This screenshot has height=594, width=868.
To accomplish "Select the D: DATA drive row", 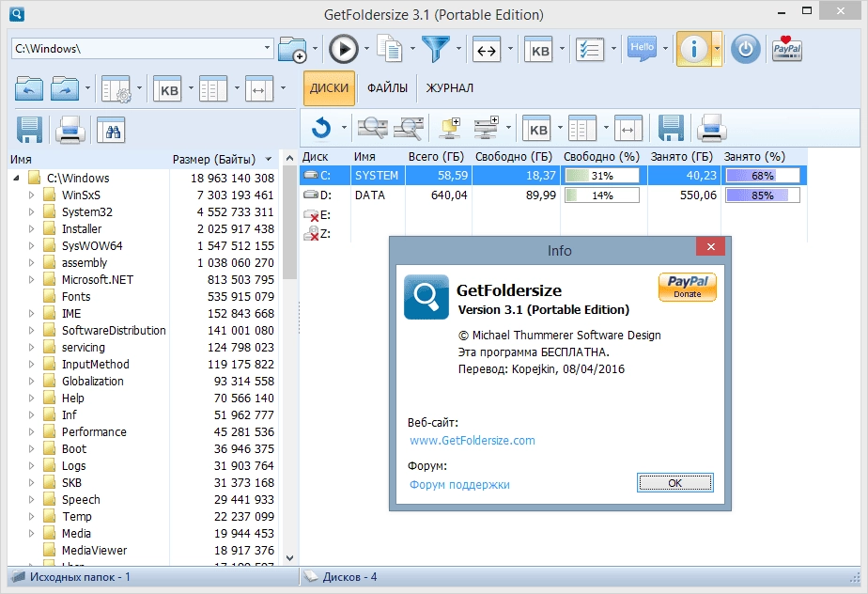I will pos(553,195).
